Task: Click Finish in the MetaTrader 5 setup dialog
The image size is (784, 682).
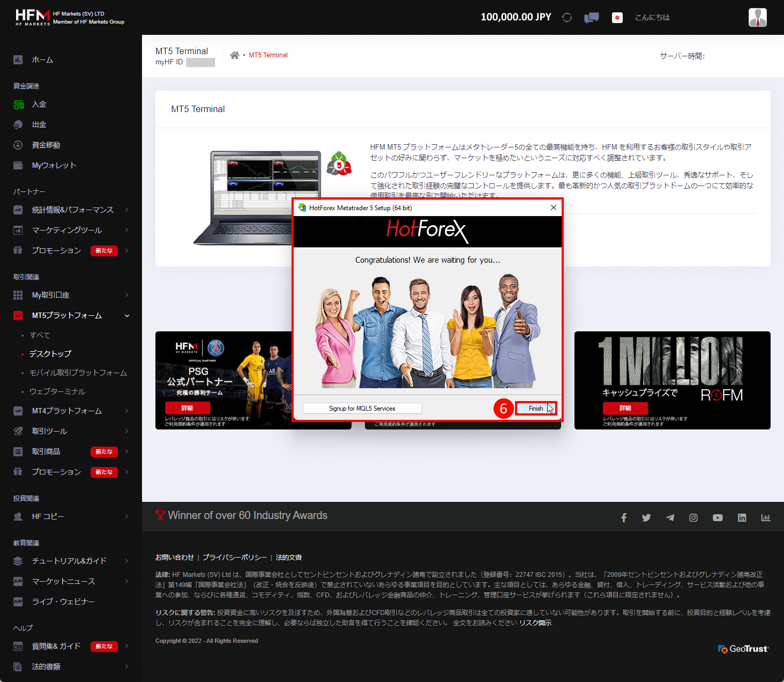Action: coord(535,408)
